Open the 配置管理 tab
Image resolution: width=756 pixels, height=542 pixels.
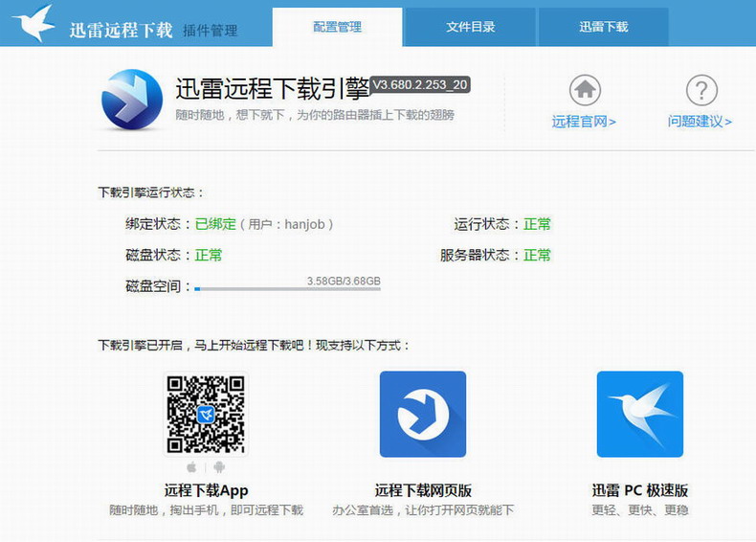[337, 27]
